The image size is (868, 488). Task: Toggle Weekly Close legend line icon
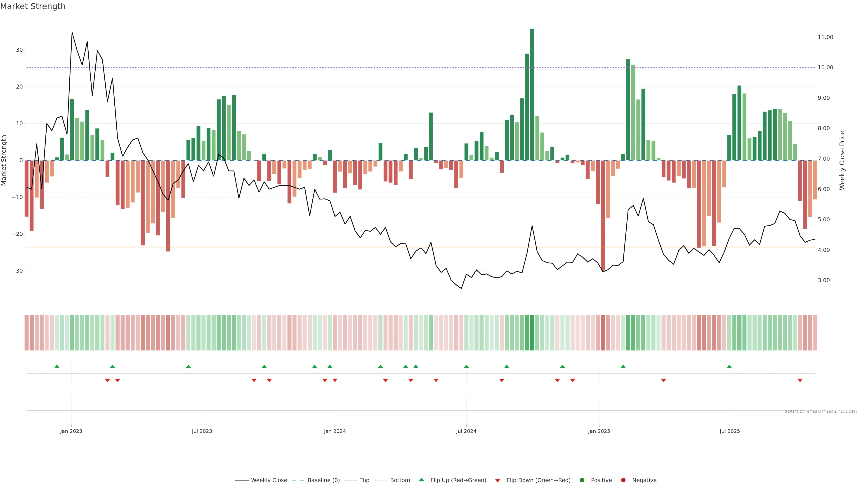click(242, 480)
